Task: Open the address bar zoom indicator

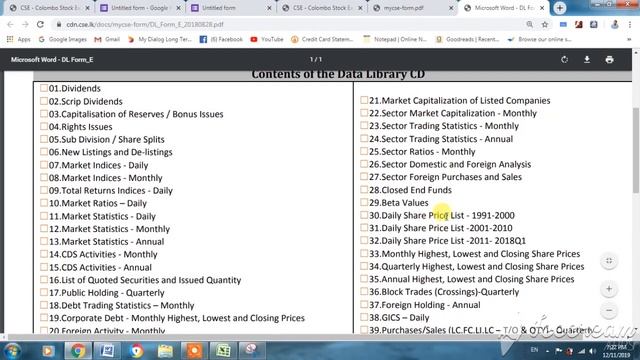Action: pos(529,24)
